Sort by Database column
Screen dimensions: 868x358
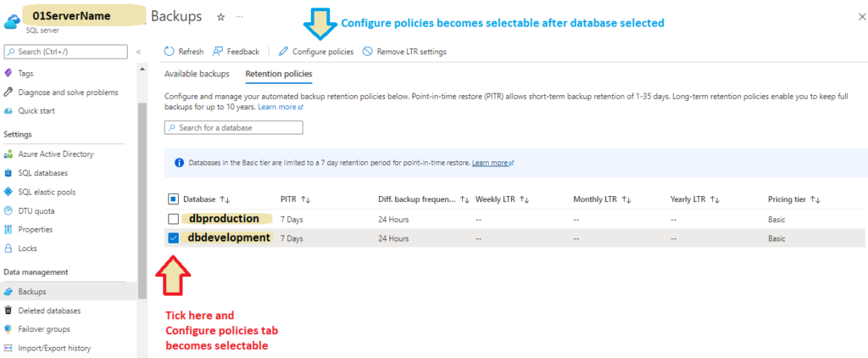(x=207, y=199)
